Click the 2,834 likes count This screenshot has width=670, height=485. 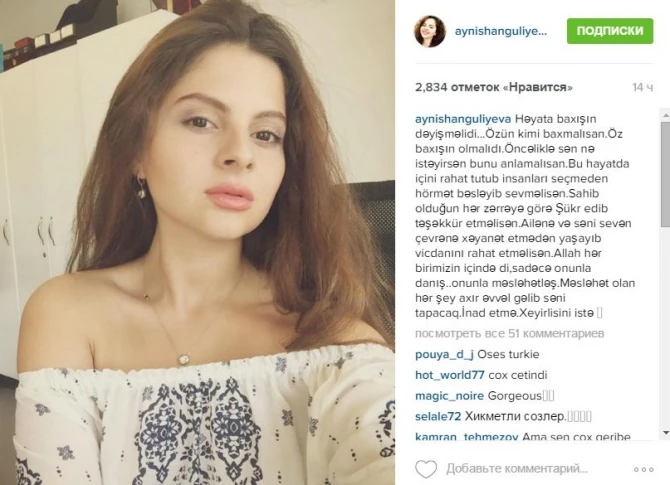(494, 87)
